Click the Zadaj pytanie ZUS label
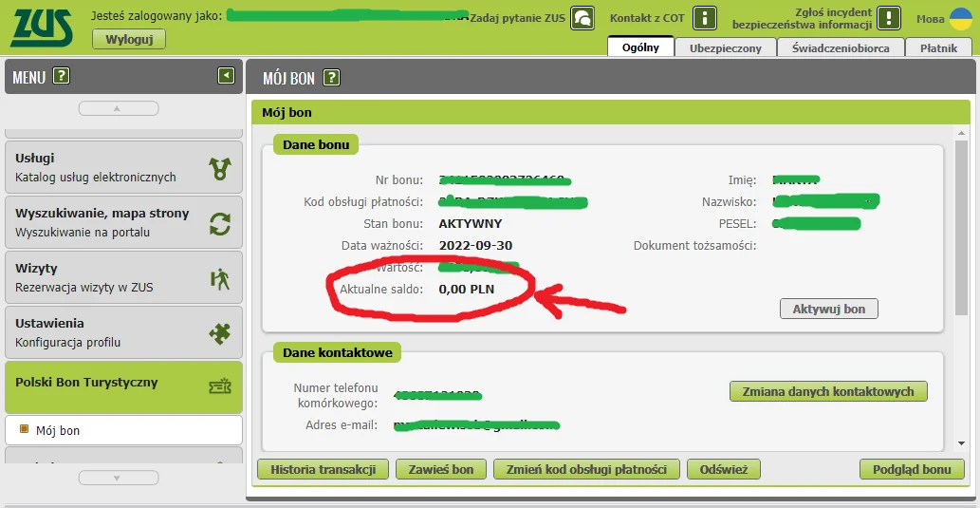The width and height of the screenshot is (980, 508). point(517,18)
